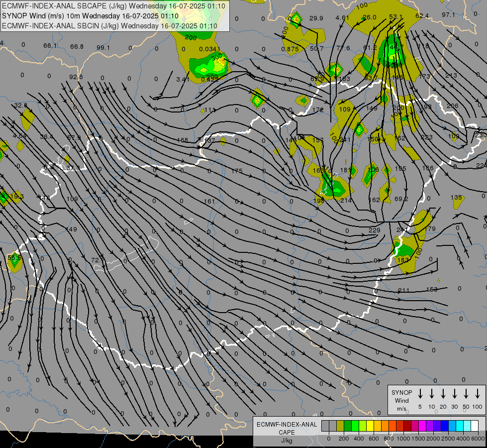
Task: Select the SYNOP Wind 10m title line
Action: [91, 16]
